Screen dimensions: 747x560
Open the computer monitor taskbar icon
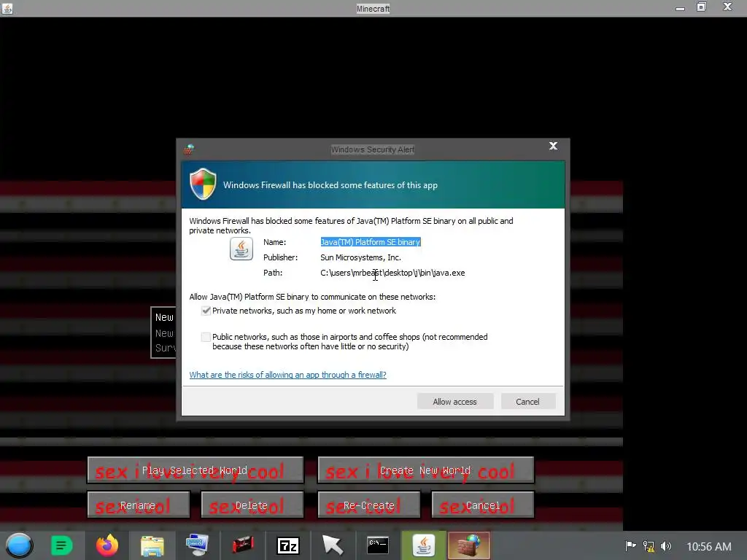(x=197, y=545)
